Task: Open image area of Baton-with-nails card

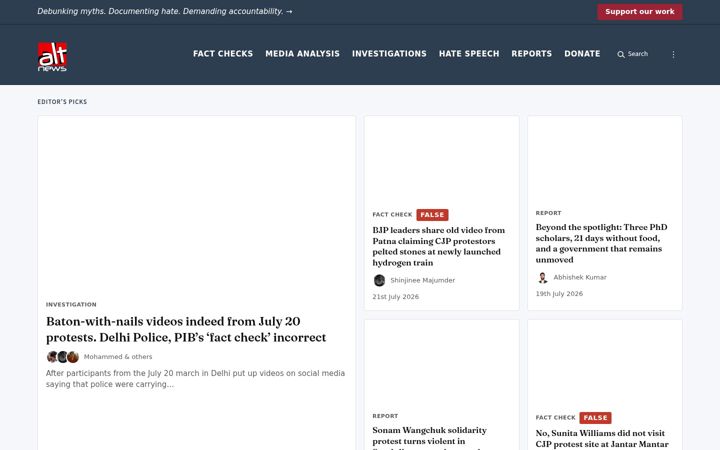Action: [197, 205]
